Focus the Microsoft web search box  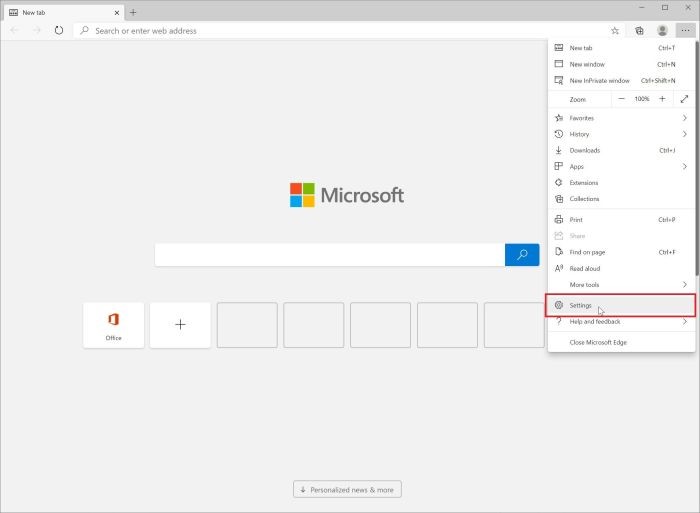pyautogui.click(x=330, y=254)
